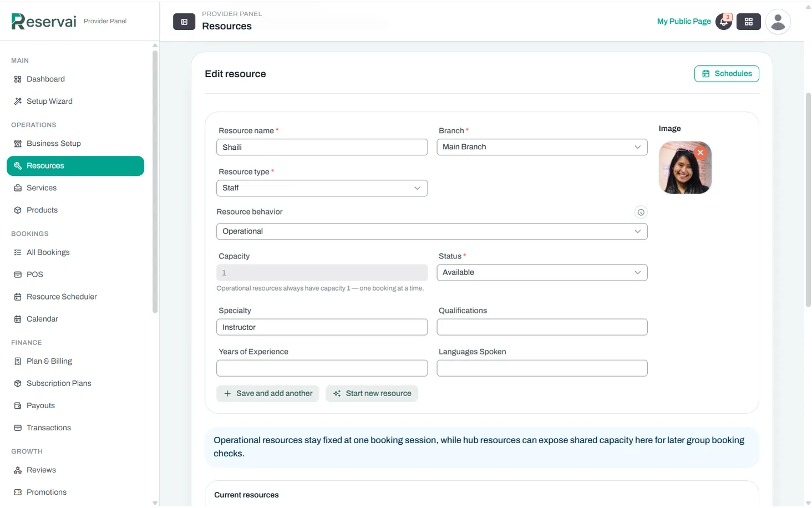Click the POS card icon
812x508 pixels.
point(18,275)
